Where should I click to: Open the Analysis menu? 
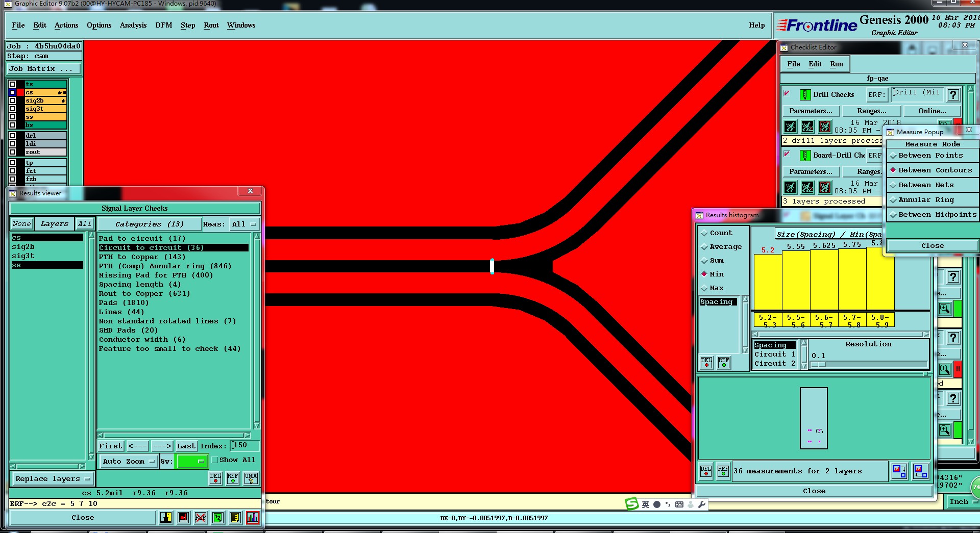(x=133, y=26)
